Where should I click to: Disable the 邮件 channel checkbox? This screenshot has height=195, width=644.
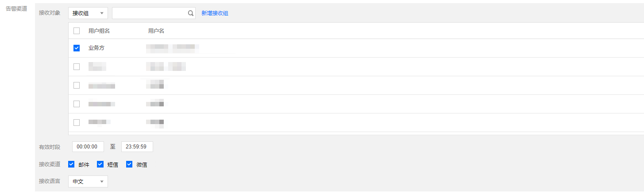click(71, 164)
